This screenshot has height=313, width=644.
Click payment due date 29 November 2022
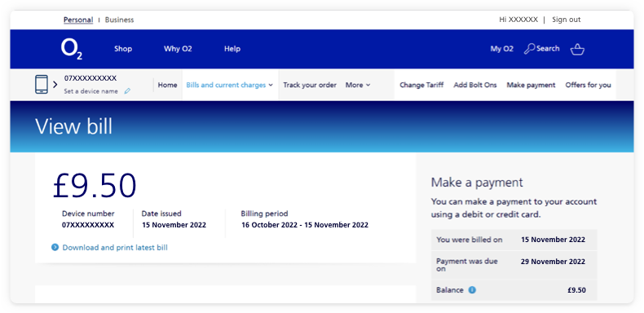553,262
